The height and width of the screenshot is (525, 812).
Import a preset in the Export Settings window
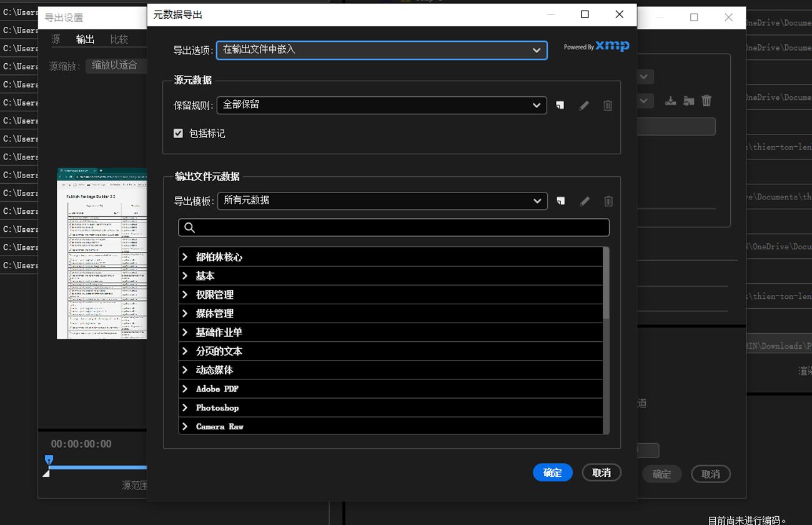coord(688,101)
